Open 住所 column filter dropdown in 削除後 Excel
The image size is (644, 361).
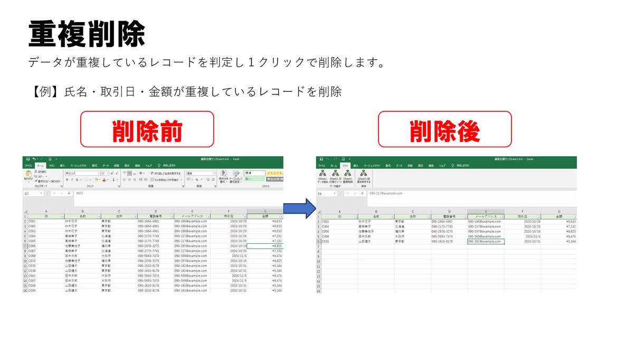point(429,217)
